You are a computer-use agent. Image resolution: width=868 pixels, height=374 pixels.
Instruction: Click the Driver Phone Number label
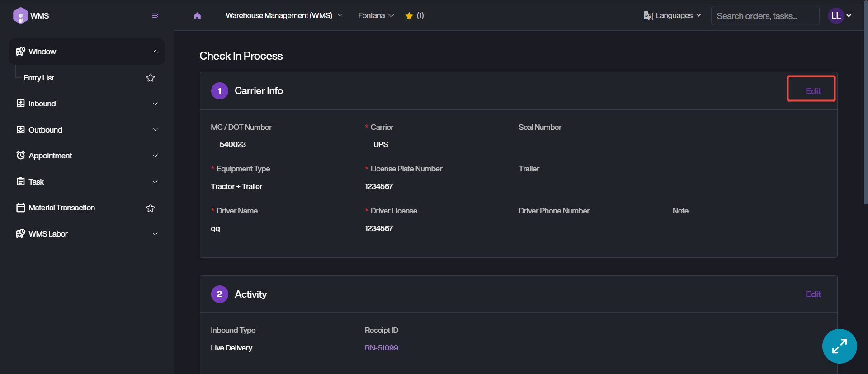click(x=554, y=211)
